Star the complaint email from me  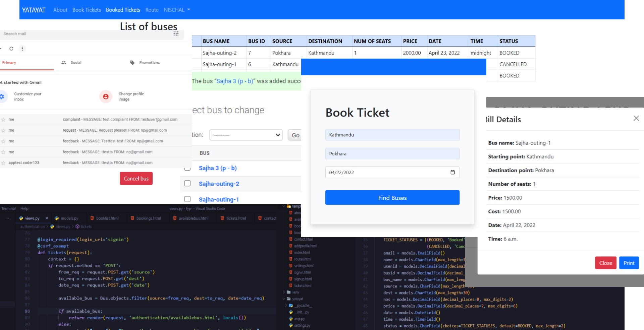[3, 120]
